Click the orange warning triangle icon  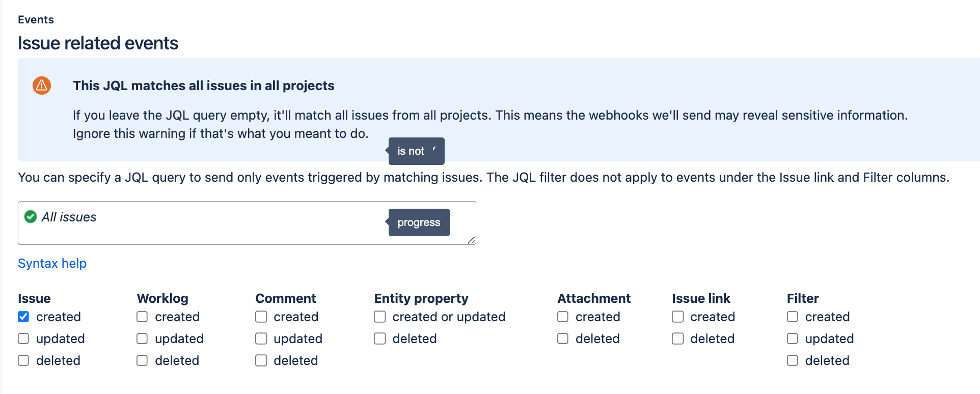[42, 86]
